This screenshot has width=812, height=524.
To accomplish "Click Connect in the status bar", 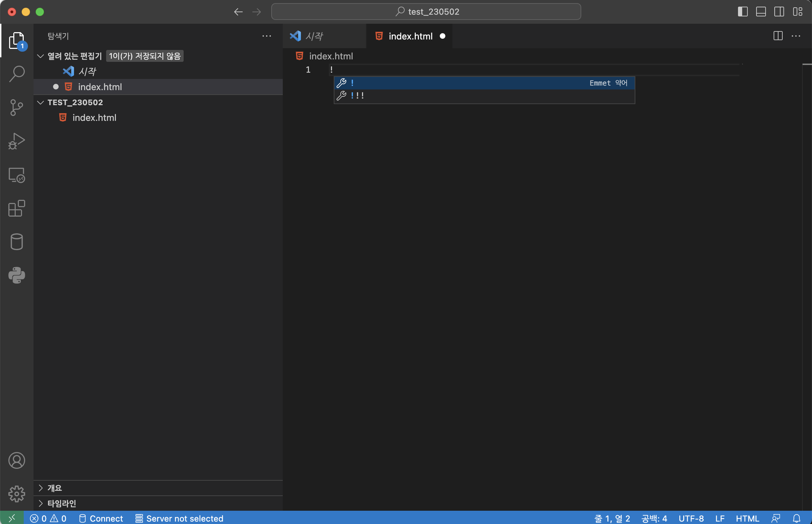I will pos(101,518).
